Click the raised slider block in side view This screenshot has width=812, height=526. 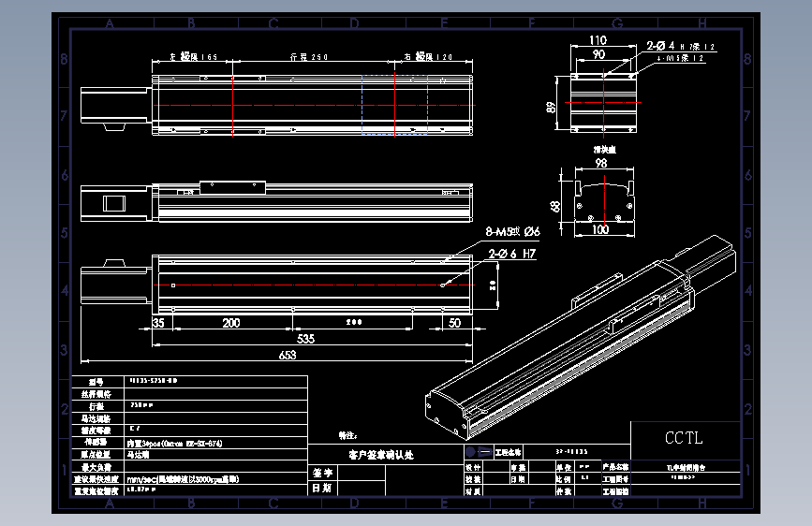[x=232, y=187]
